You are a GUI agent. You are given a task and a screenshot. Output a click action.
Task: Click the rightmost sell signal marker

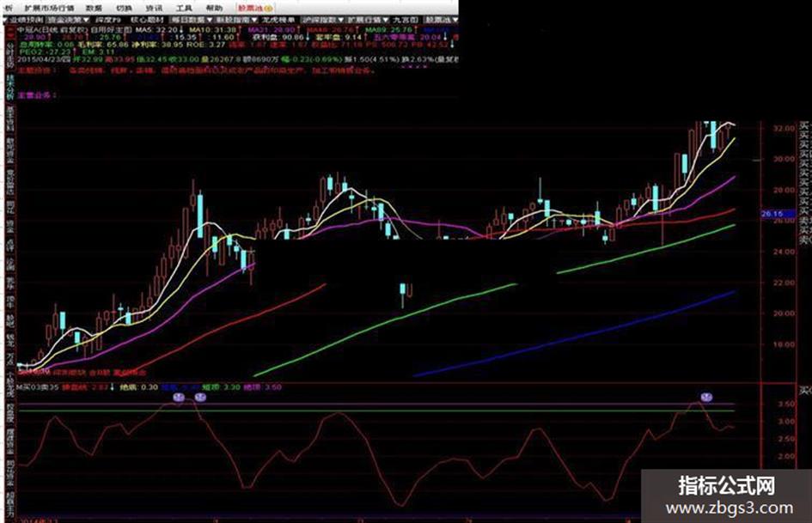[706, 397]
